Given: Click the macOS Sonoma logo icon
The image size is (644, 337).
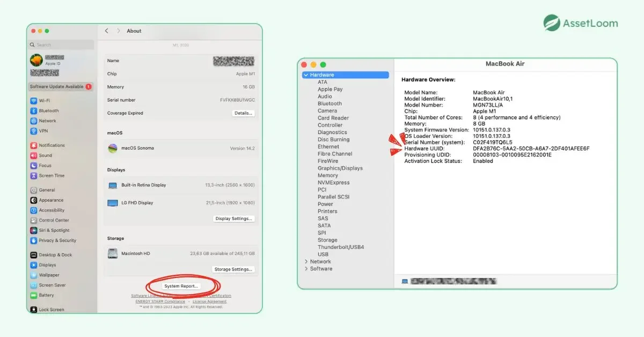Looking at the screenshot, I should pos(113,148).
